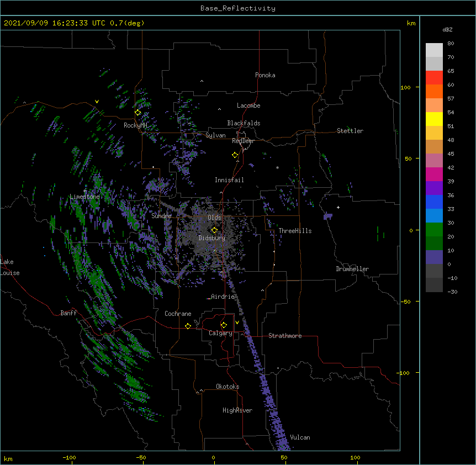
Task: Select the green 20–30 dBZ legend swatch
Action: [434, 230]
